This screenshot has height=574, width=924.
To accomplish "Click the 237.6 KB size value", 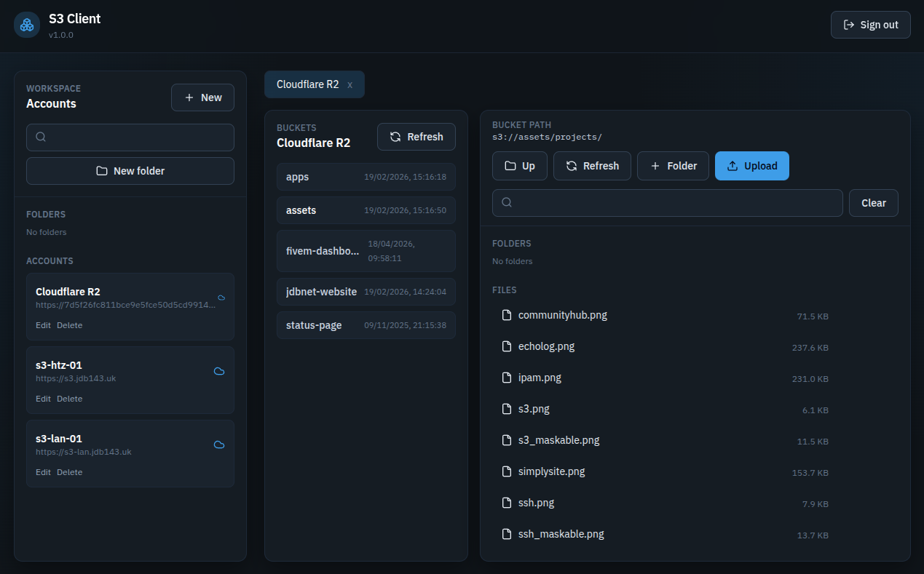I will point(810,348).
